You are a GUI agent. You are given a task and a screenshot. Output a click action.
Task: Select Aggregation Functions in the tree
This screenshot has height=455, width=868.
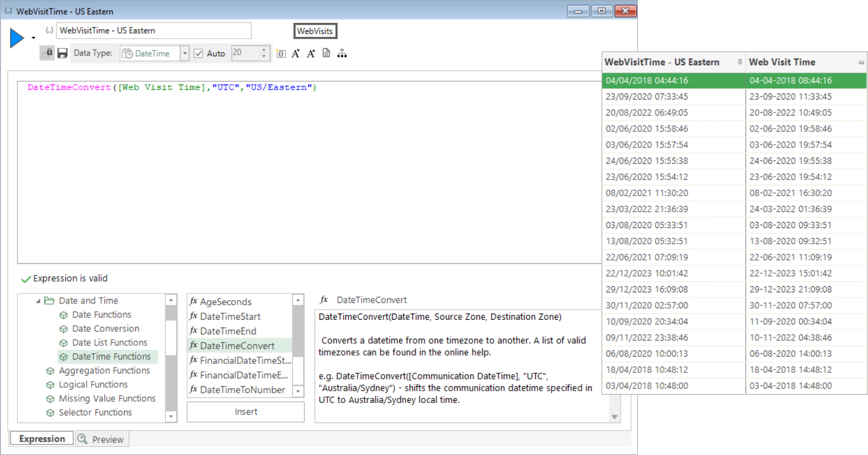click(104, 371)
